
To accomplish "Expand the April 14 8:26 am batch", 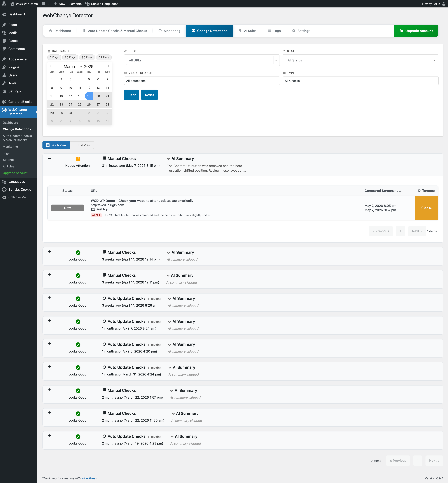I will coord(50,298).
